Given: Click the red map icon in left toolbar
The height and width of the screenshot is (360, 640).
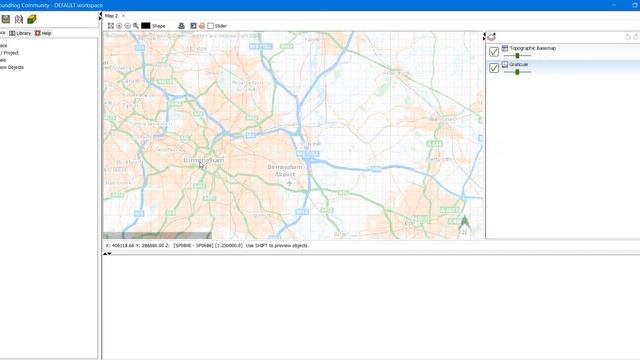Looking at the screenshot, I should (19, 19).
